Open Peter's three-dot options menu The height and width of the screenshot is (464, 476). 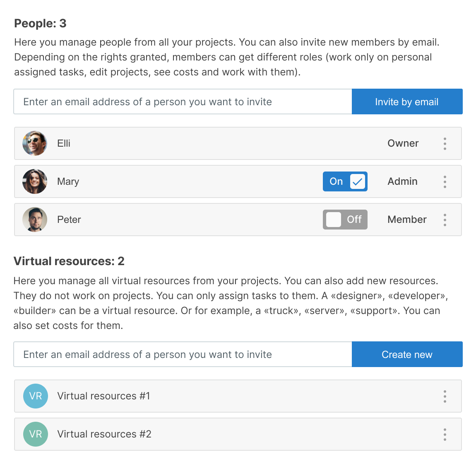click(x=445, y=220)
